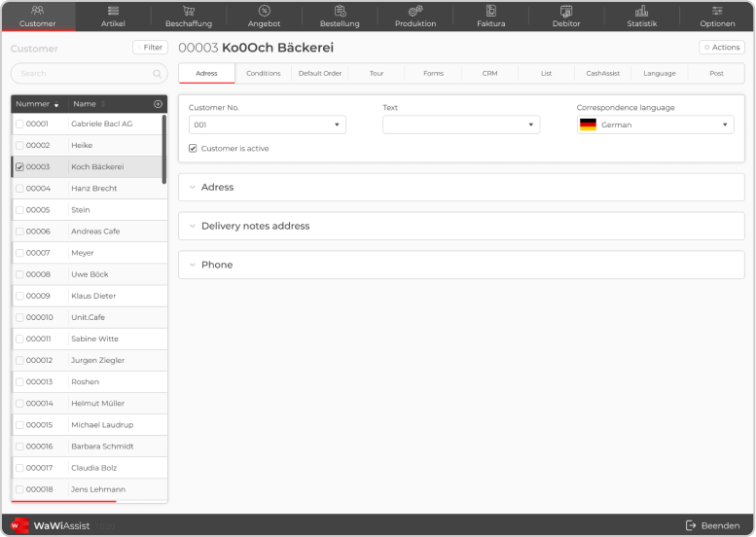
Task: Select customer Helmut Müller
Action: (98, 404)
